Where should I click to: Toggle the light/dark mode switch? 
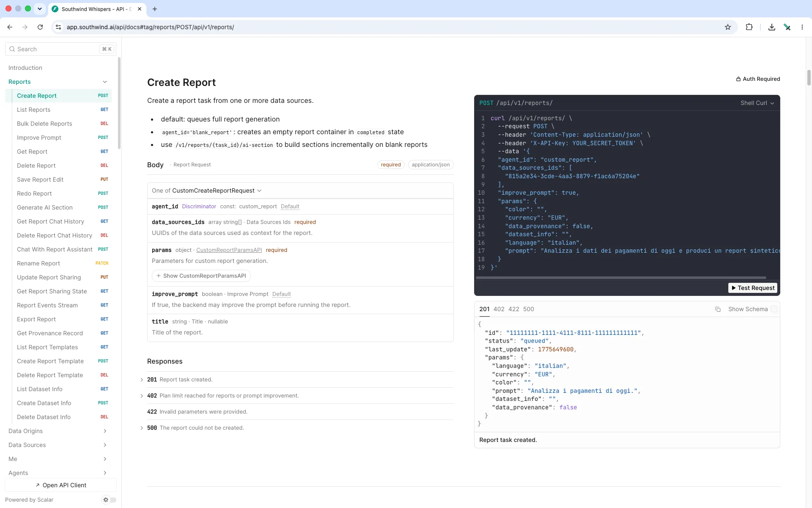click(109, 500)
